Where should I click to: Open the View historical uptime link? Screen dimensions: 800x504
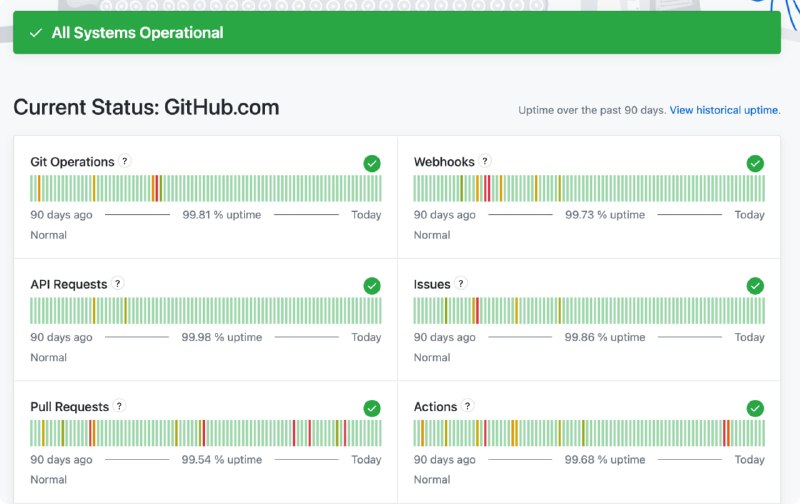tap(725, 110)
